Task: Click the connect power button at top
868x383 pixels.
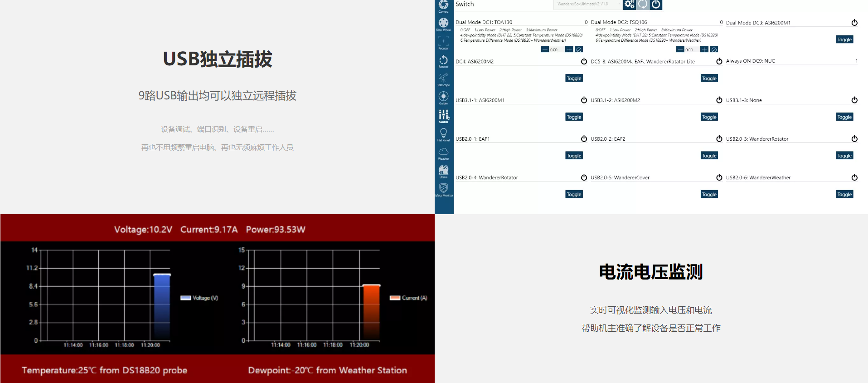Action: click(656, 5)
